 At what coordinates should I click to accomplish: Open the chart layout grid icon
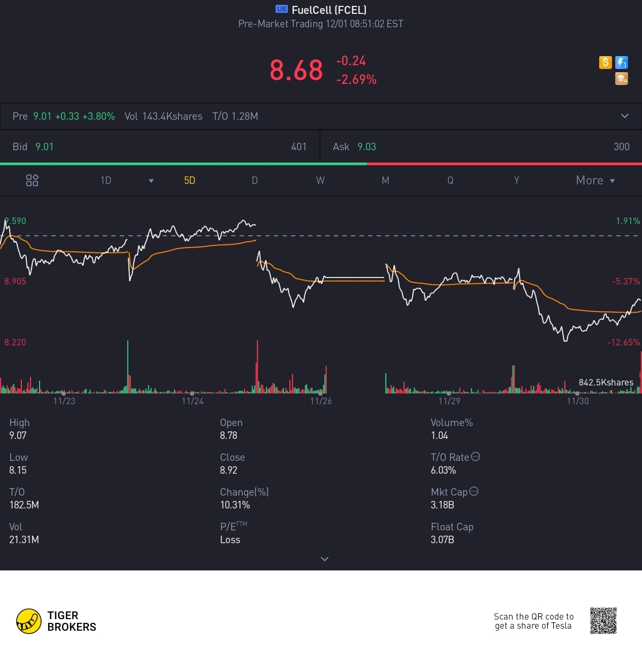coord(32,180)
